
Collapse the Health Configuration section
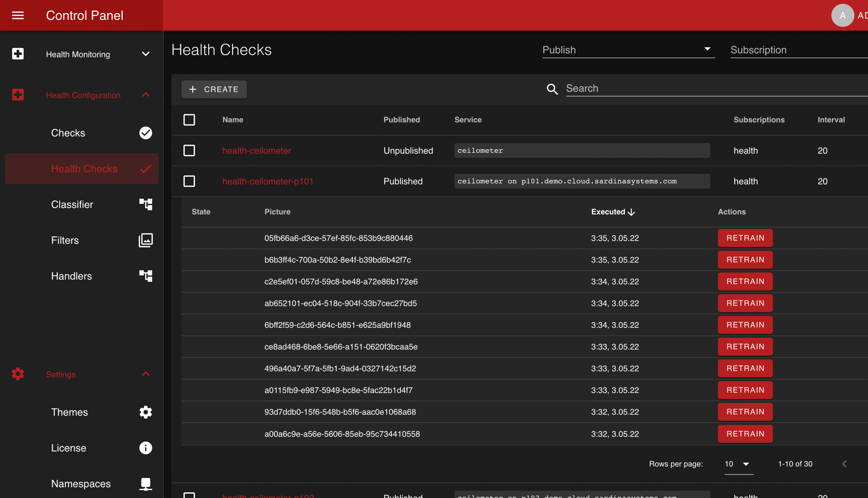coord(145,95)
